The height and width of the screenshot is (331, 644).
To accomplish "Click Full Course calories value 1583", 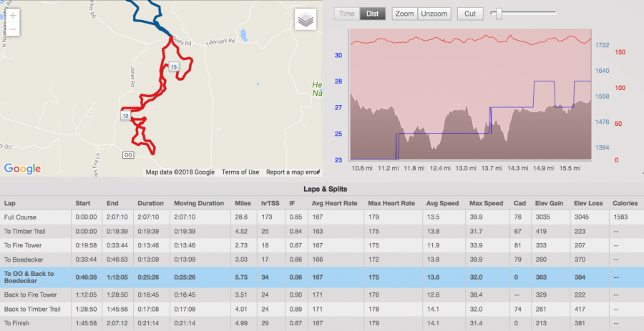I will point(620,217).
